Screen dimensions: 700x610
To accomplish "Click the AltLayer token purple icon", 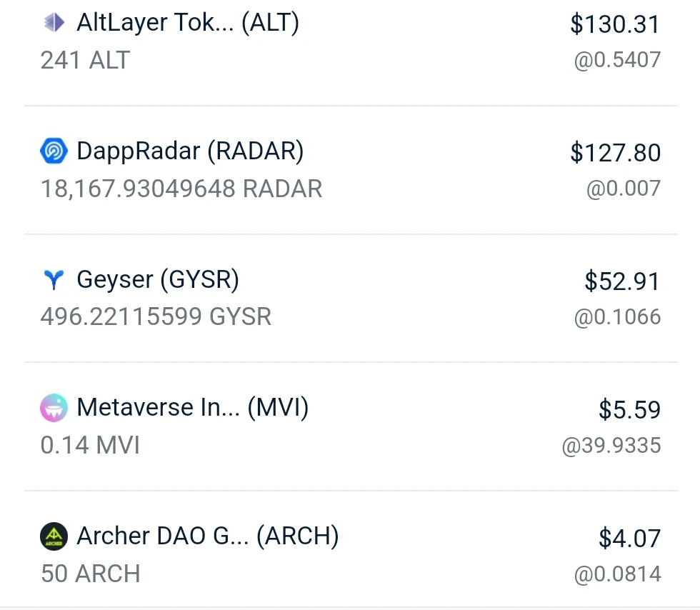I will pos(54,22).
